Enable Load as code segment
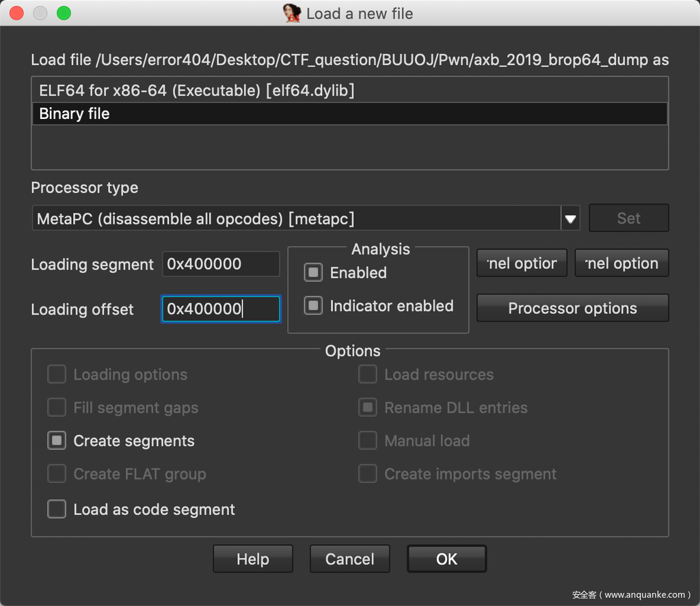The image size is (700, 606). [56, 510]
